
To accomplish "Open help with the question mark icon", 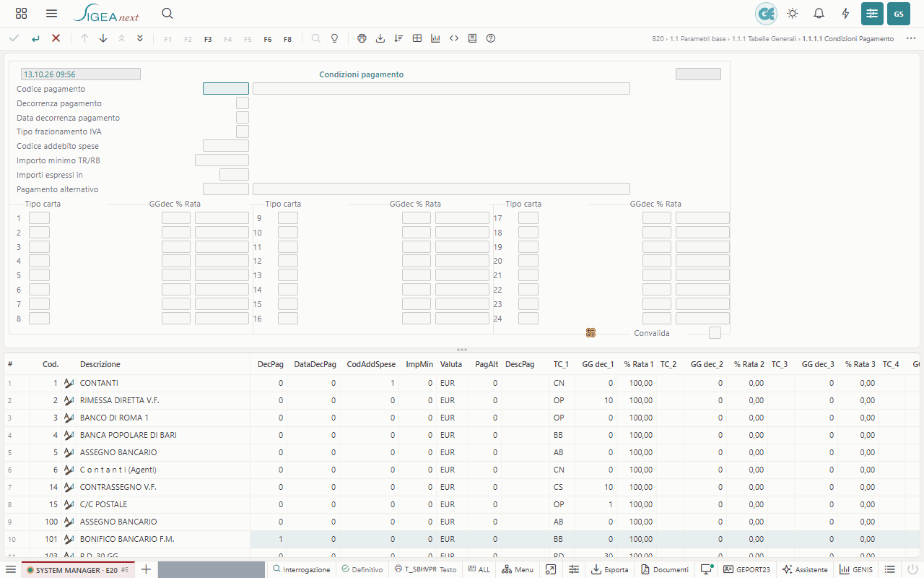I will click(x=491, y=38).
